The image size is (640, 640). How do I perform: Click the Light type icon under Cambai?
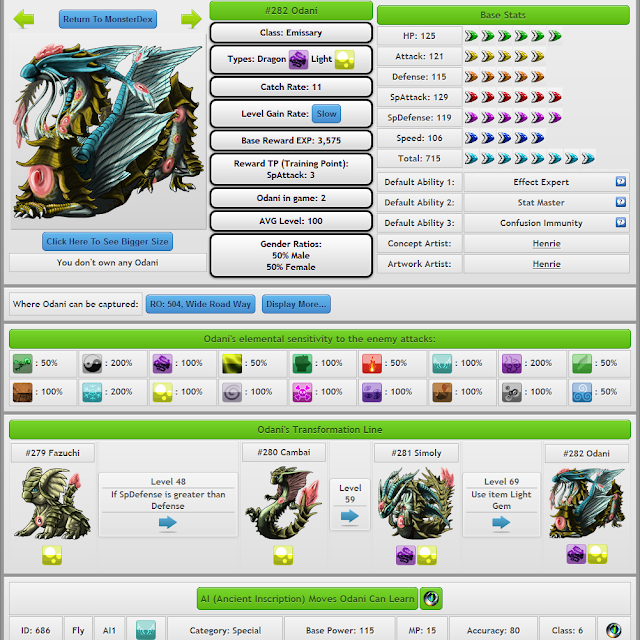283,555
